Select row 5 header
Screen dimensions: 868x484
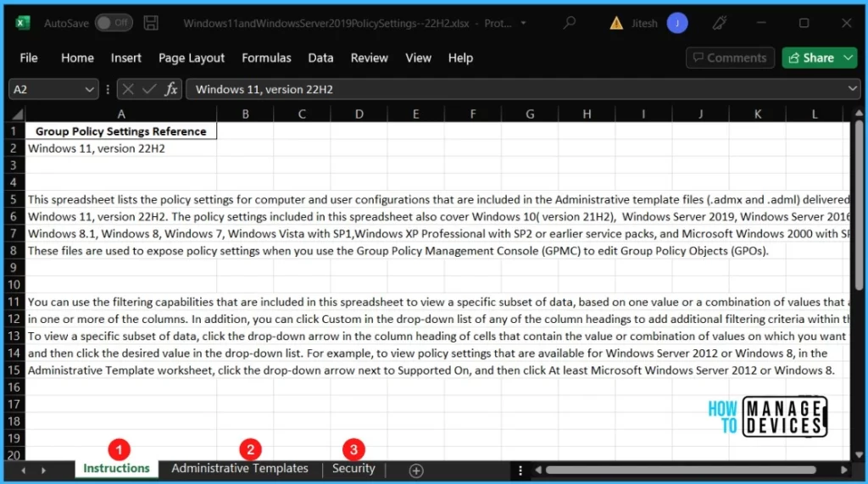pos(14,199)
